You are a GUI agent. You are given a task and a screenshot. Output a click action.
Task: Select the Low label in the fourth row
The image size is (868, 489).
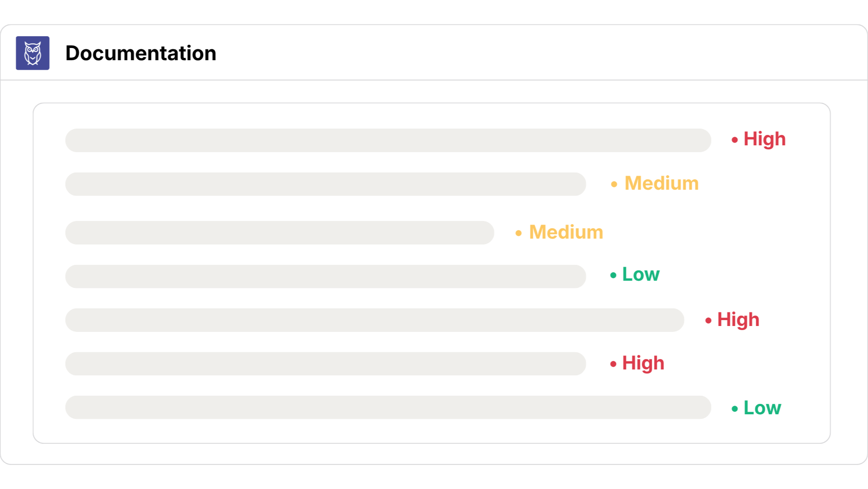coord(641,274)
